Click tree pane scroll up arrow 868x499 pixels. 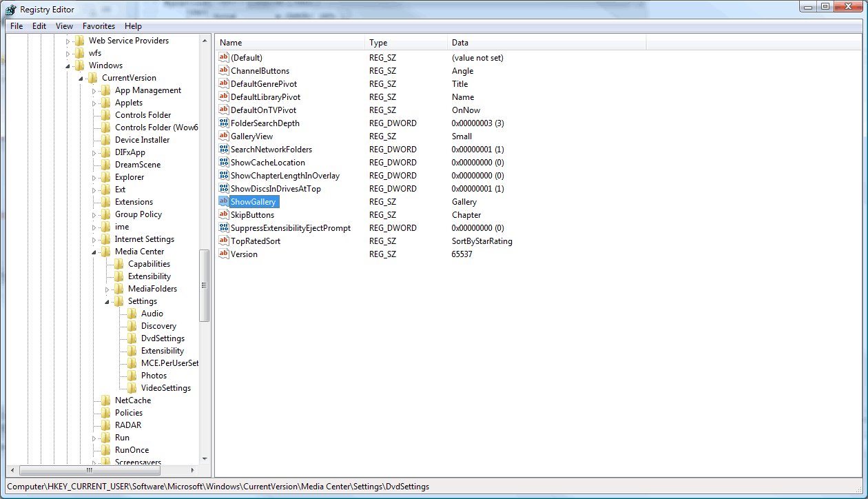(205, 41)
